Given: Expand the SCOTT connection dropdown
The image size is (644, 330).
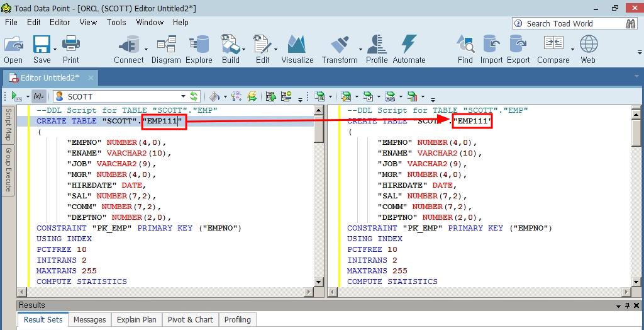Looking at the screenshot, I should coord(183,96).
